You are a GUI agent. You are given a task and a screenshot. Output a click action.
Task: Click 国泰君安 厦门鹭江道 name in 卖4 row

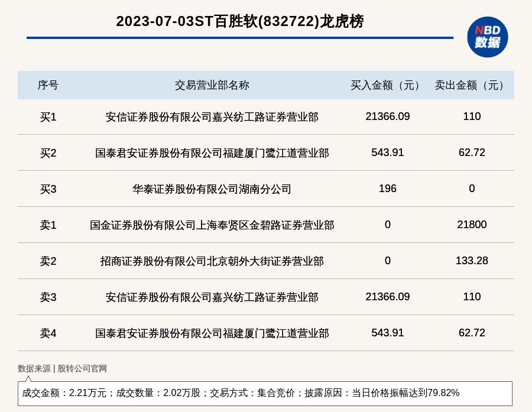coord(212,333)
